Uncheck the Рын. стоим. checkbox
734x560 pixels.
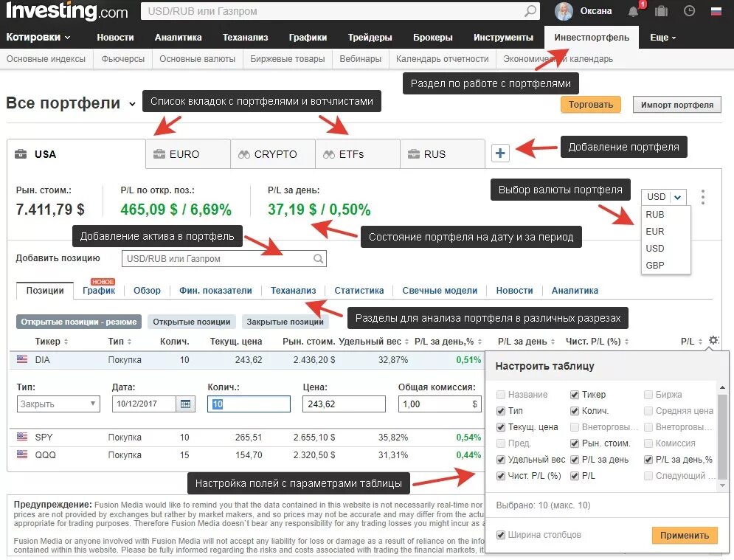coord(575,443)
